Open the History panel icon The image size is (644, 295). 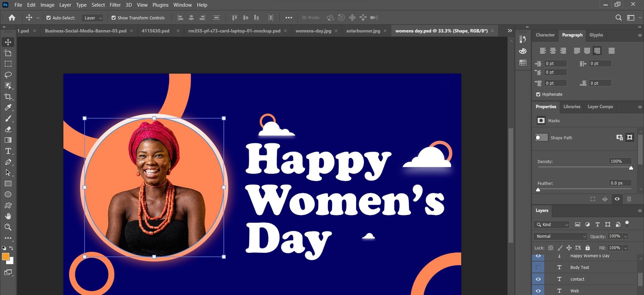pyautogui.click(x=523, y=39)
